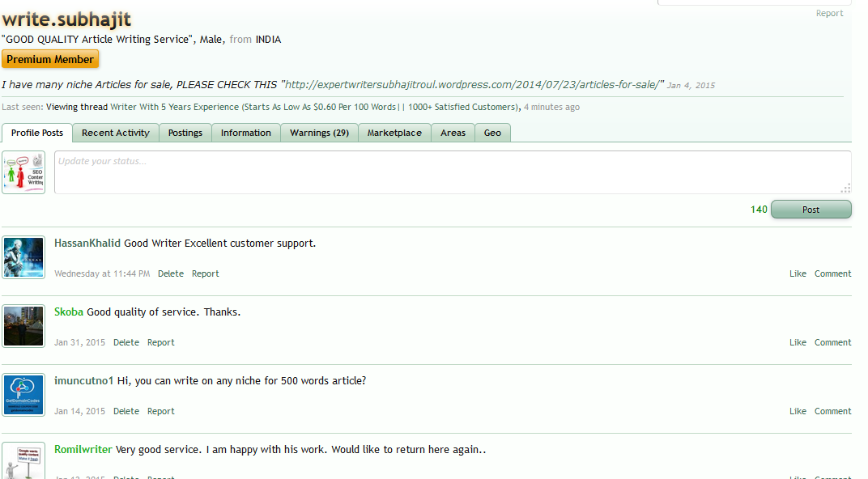Open imuncutno1's profile name link
This screenshot has height=479, width=868.
tap(83, 380)
